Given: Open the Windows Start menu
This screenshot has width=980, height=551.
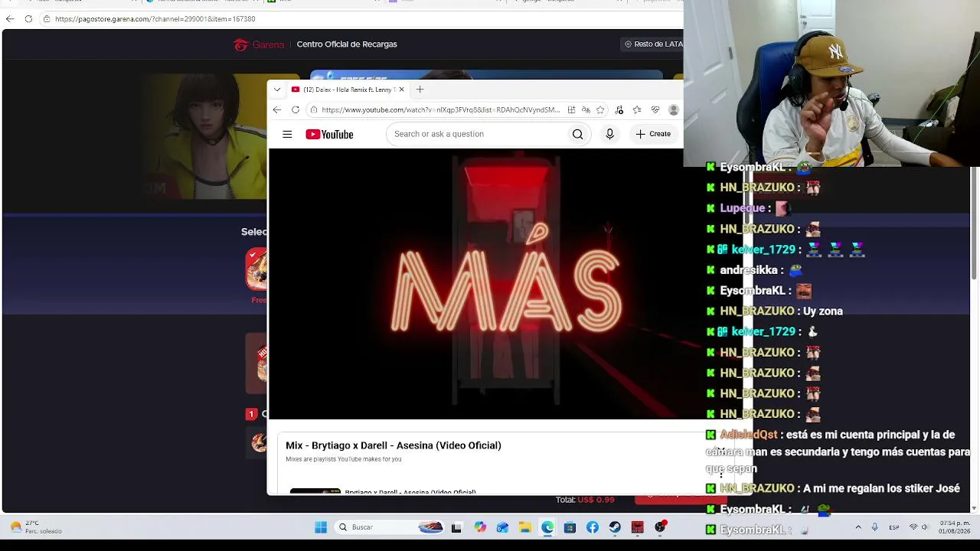Looking at the screenshot, I should click(x=321, y=527).
